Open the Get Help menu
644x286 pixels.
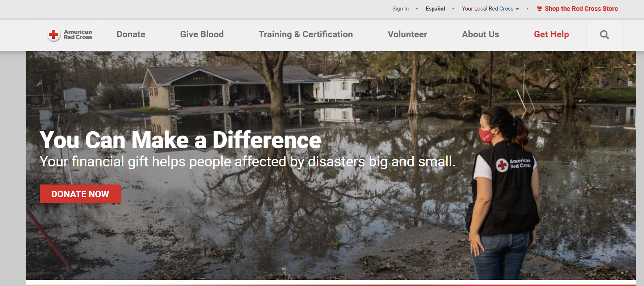click(x=551, y=34)
